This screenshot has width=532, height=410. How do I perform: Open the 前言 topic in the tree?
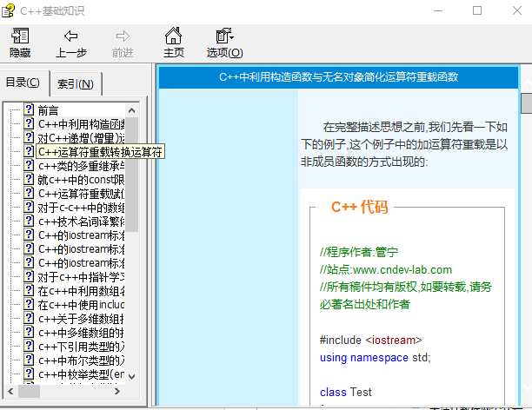tap(49, 110)
